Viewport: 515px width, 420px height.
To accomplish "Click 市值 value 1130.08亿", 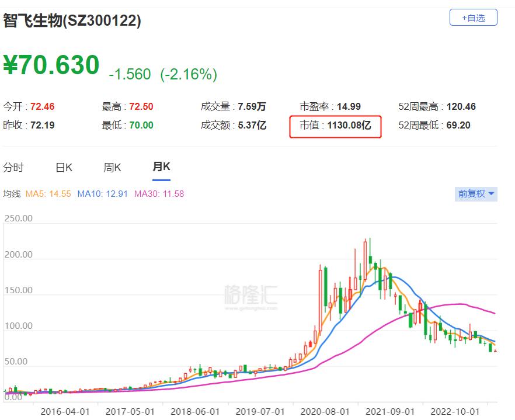I will pos(349,125).
